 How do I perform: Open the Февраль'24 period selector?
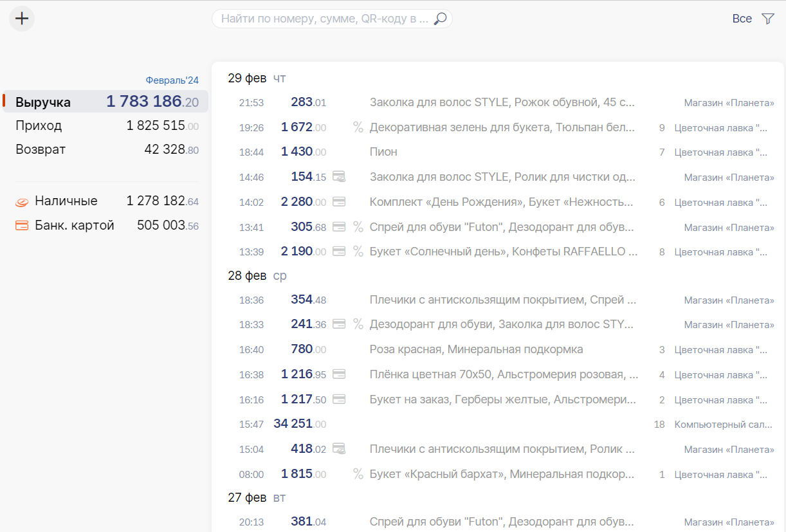172,80
